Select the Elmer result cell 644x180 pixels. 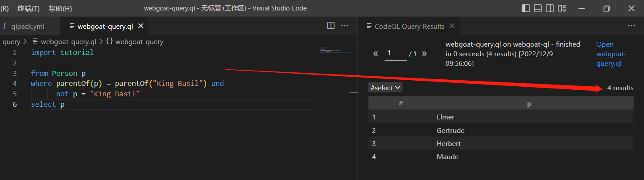[446, 117]
